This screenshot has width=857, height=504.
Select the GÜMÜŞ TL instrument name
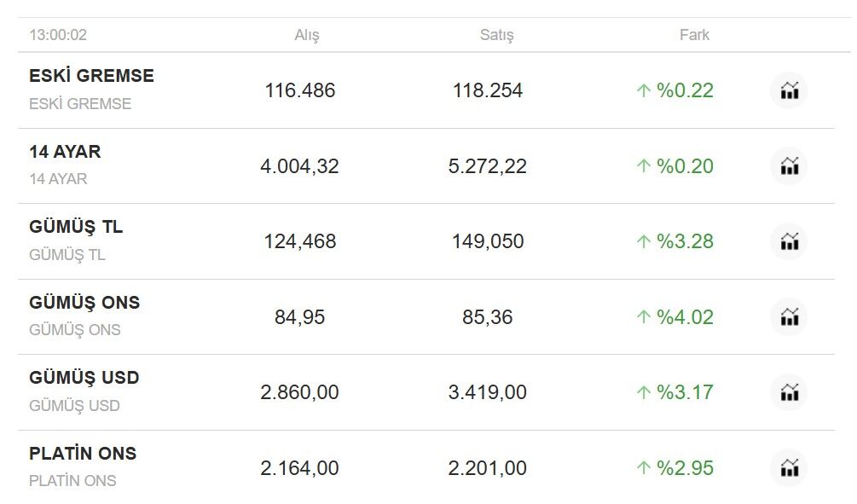76,227
